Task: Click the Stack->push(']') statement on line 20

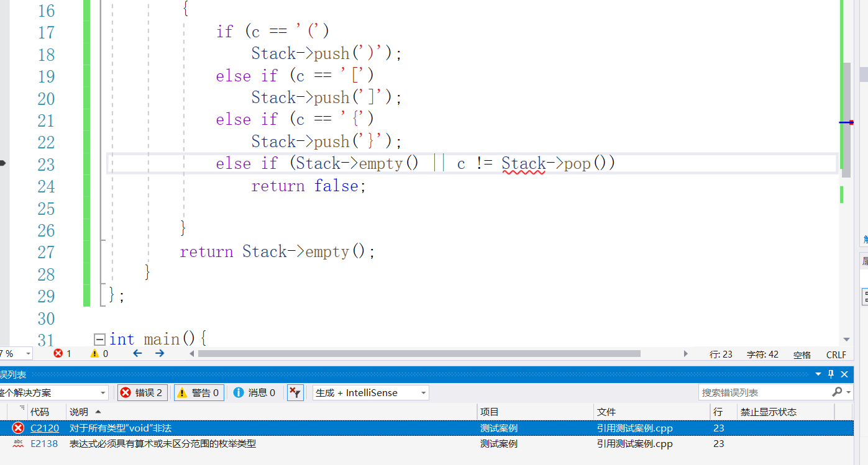Action: click(x=327, y=98)
